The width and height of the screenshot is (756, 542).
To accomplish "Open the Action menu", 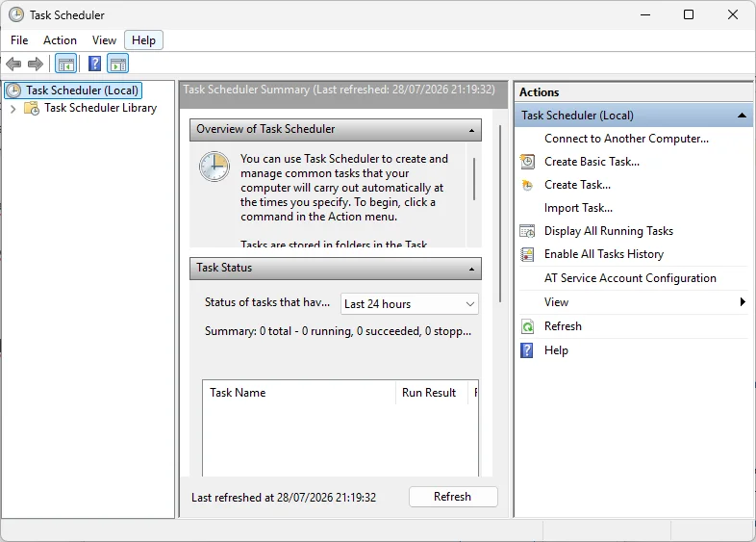I will pos(60,40).
